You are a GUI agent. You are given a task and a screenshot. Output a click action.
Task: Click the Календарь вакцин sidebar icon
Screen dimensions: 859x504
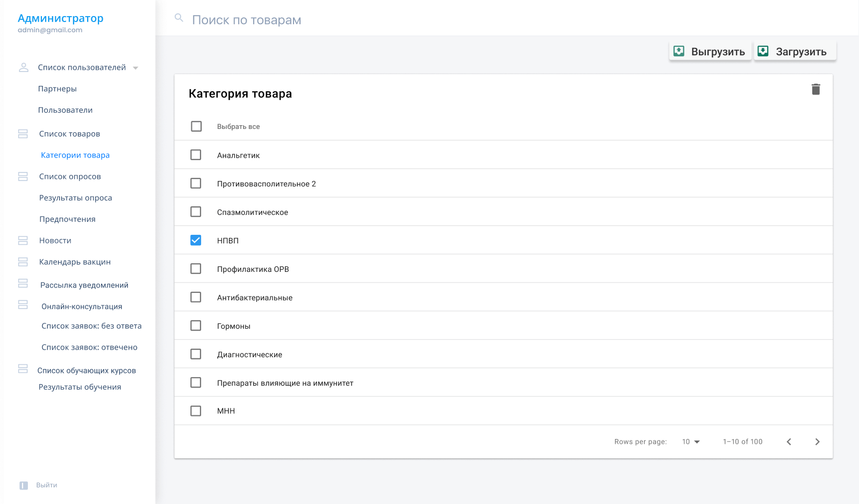pyautogui.click(x=23, y=262)
